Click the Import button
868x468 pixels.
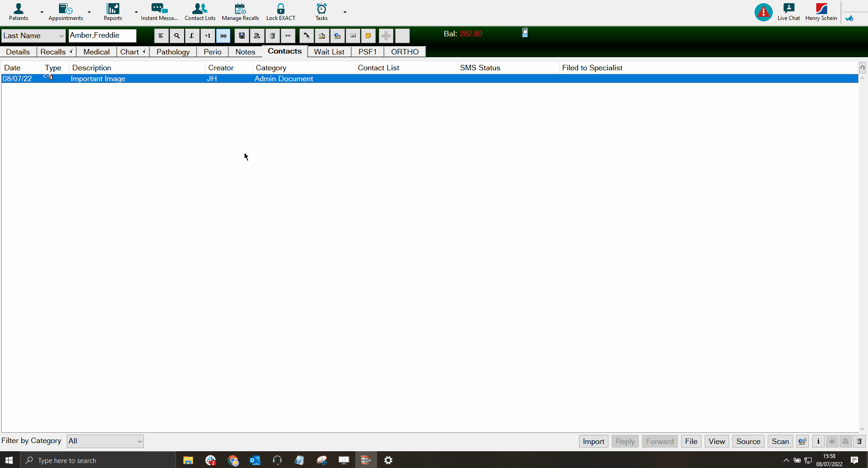[x=593, y=441]
